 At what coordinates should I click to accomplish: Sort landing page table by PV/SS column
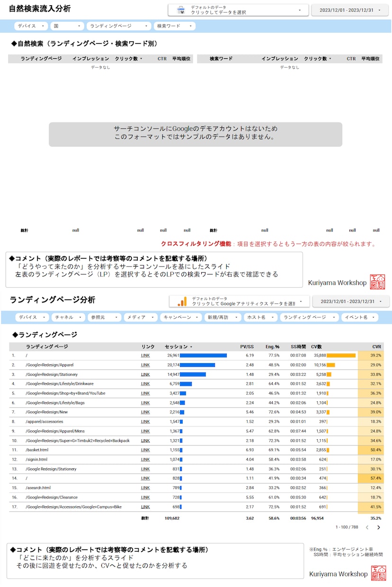(247, 347)
